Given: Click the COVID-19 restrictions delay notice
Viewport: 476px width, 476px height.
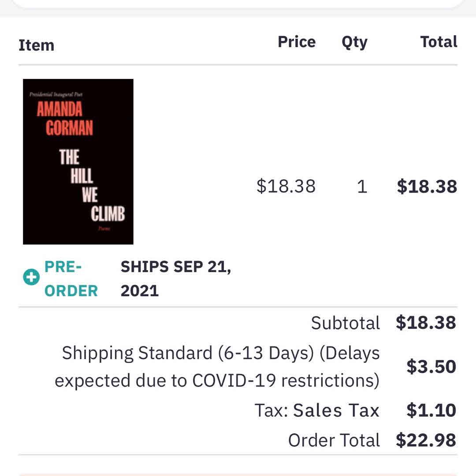Looking at the screenshot, I should point(217,381).
